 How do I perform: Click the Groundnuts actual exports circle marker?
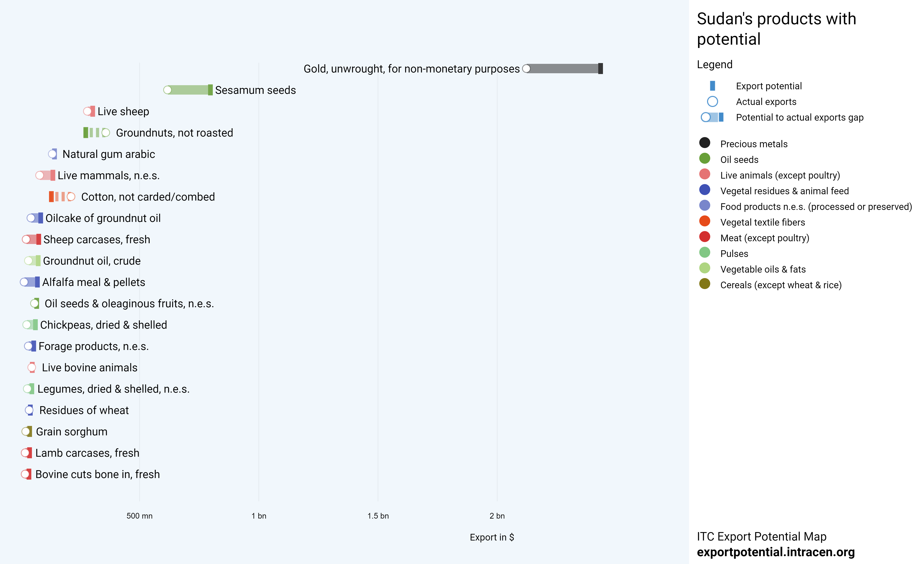106,133
